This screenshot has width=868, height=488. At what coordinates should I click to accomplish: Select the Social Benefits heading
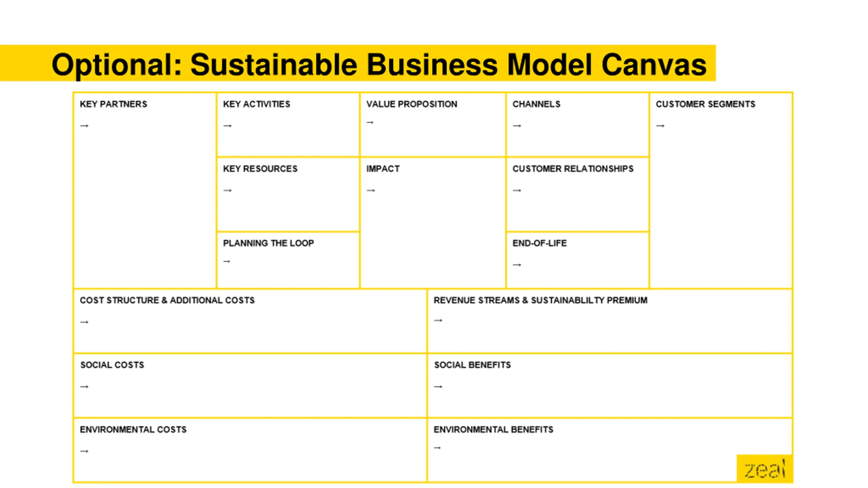click(472, 365)
